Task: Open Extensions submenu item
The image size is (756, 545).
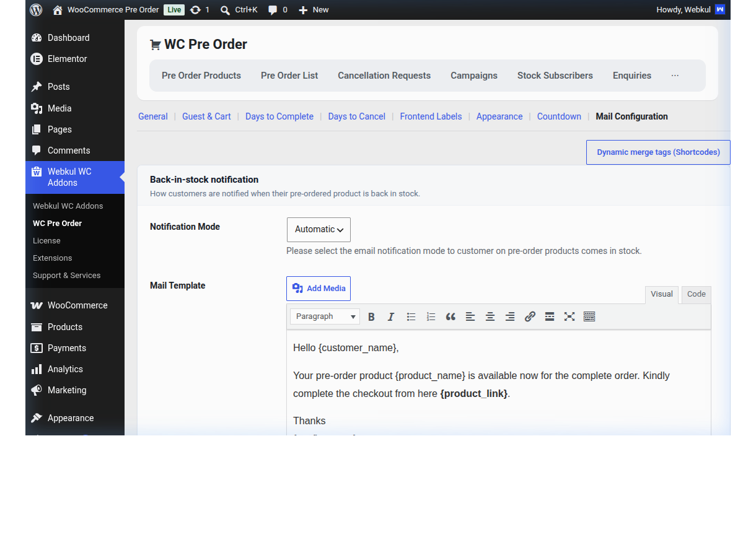Action: (53, 258)
